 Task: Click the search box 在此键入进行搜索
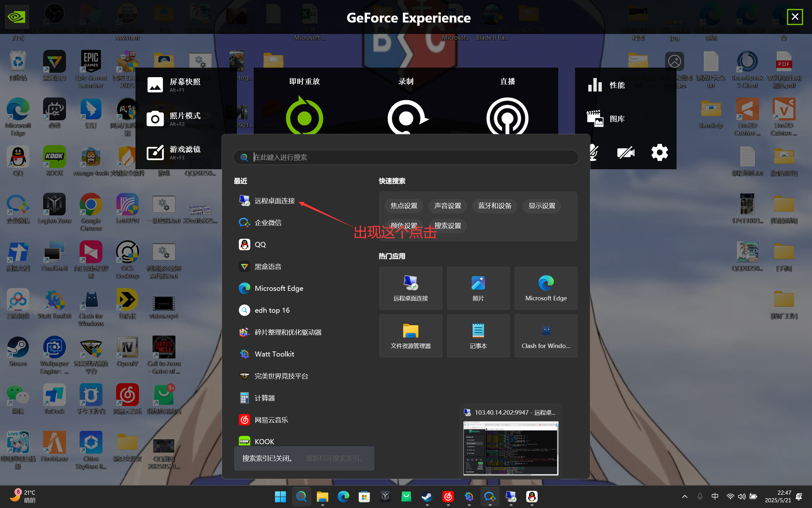click(x=406, y=157)
